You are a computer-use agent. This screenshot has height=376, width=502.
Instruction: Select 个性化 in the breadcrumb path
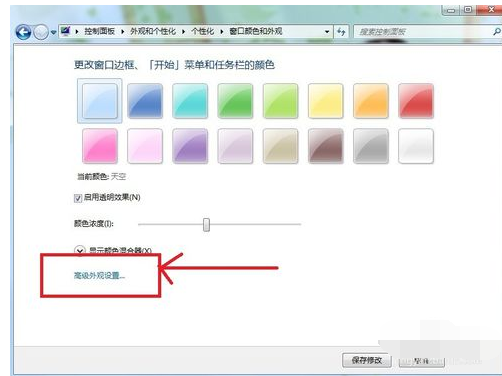tap(203, 31)
